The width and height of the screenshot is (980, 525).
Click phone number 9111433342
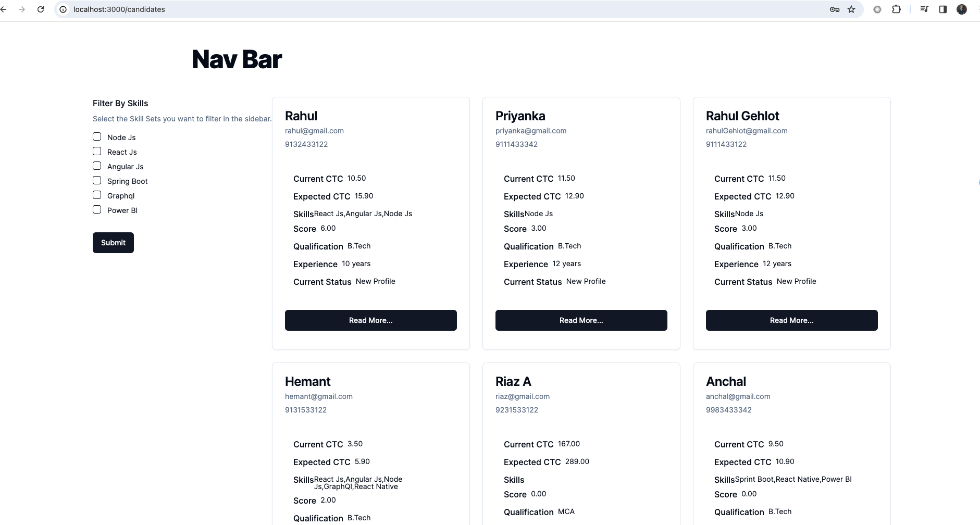click(x=516, y=144)
